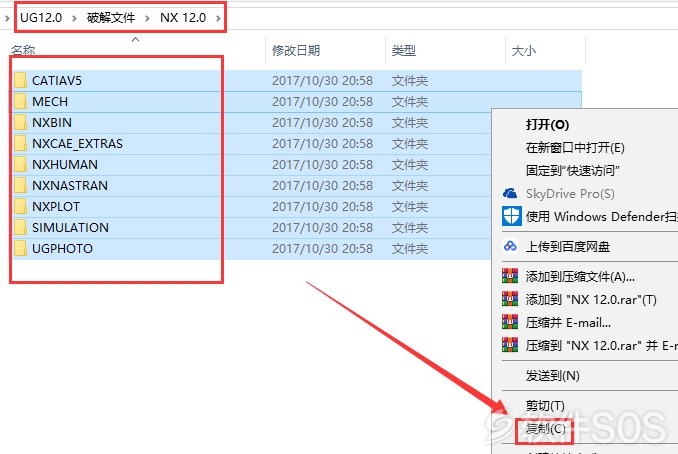Viewport: 678px width, 454px height.
Task: Choose 在新窗口中打开(E) in context menu
Action: click(x=575, y=148)
